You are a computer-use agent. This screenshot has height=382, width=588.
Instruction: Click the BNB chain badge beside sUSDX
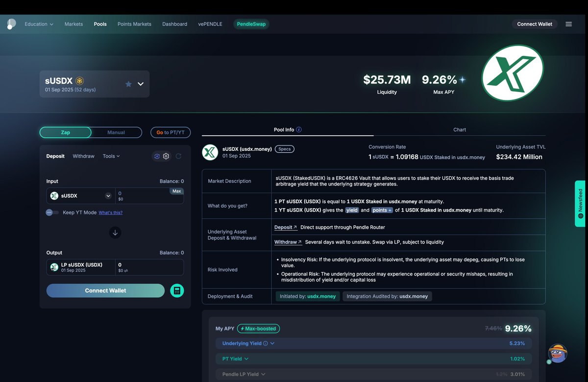tap(79, 81)
